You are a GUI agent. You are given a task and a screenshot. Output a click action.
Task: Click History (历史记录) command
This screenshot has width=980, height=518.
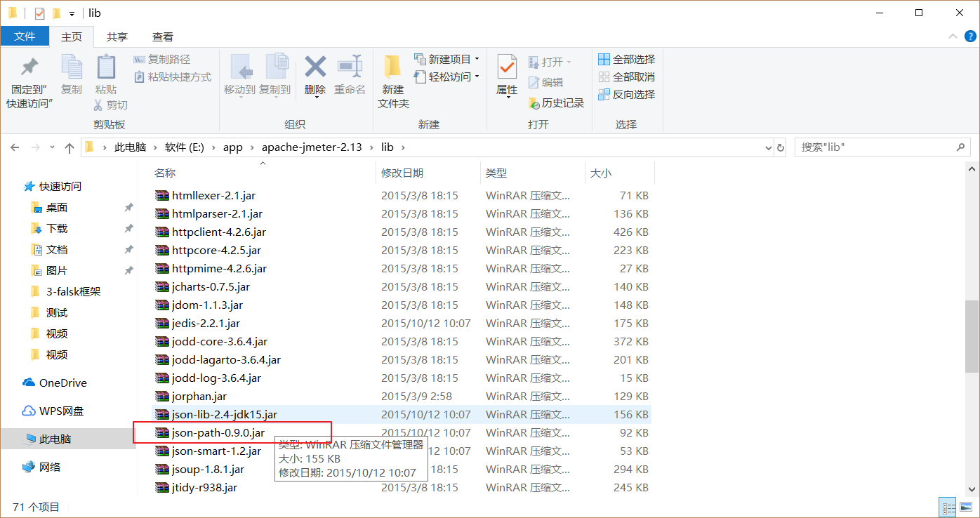[556, 102]
